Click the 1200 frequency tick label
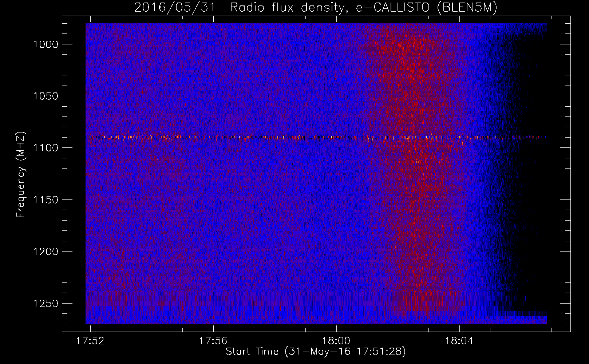589x364 pixels. pyautogui.click(x=46, y=252)
